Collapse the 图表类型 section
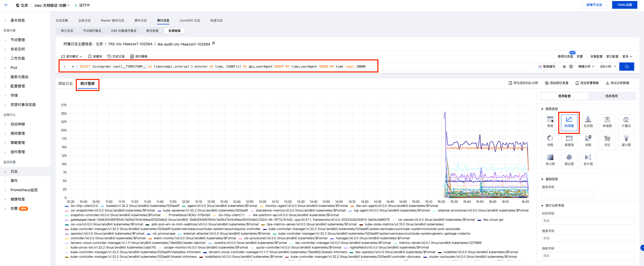The width and height of the screenshot is (644, 266). point(542,109)
